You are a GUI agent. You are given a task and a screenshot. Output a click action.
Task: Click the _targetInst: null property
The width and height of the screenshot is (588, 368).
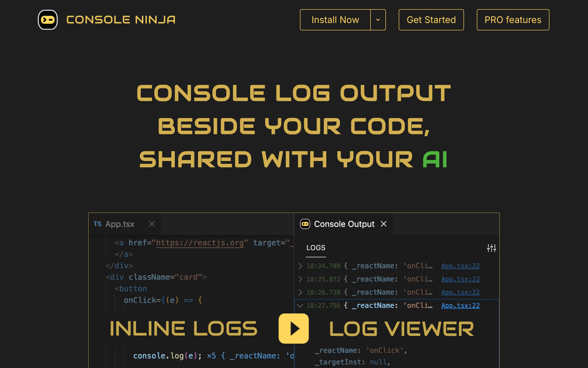(x=352, y=362)
